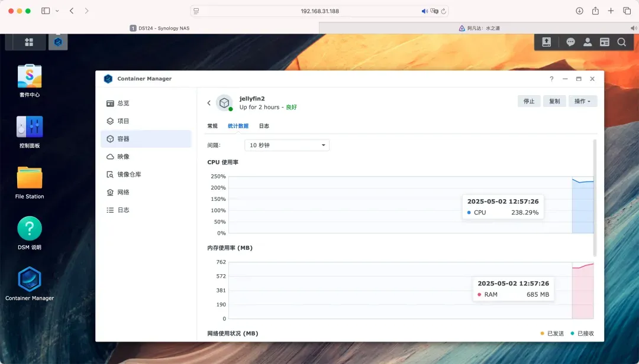This screenshot has height=364, width=639.
Task: Open the 网络 sidebar section
Action: click(146, 192)
